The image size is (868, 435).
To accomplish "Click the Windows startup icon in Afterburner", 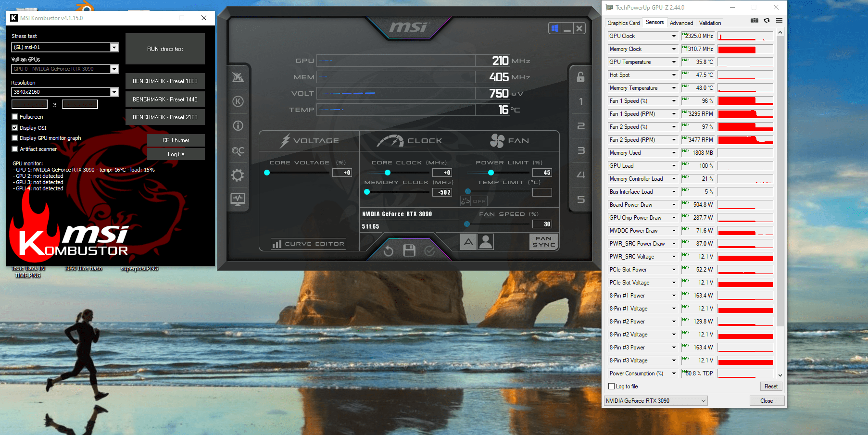I will 555,28.
